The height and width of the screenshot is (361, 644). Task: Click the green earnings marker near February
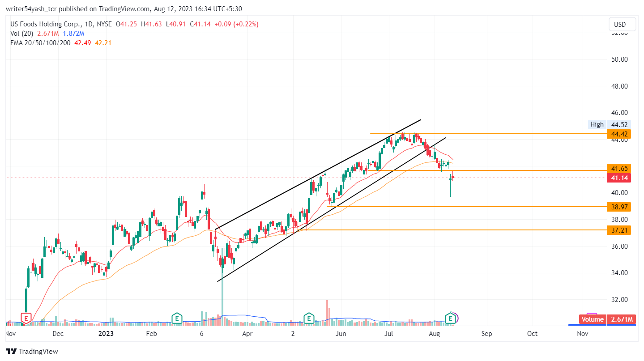[x=177, y=319]
